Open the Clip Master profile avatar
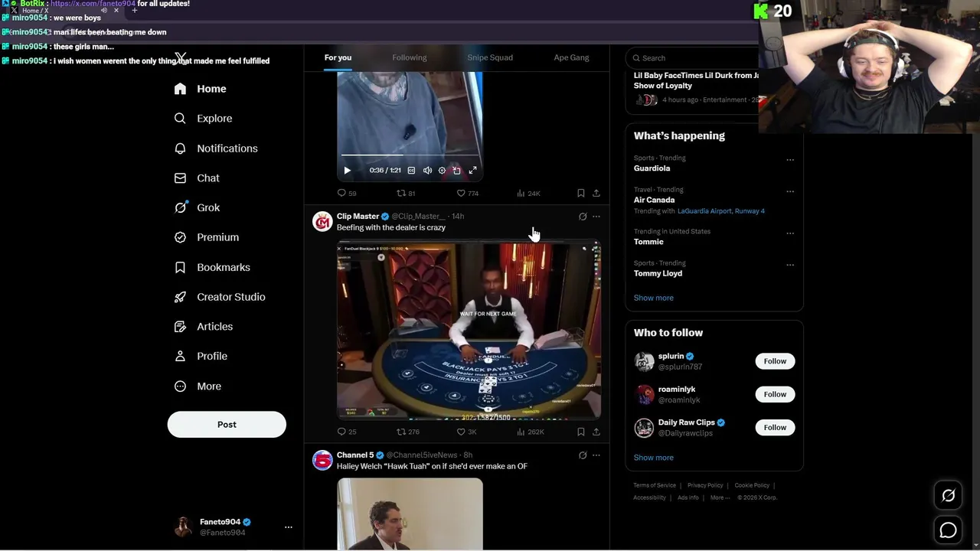 (x=322, y=222)
